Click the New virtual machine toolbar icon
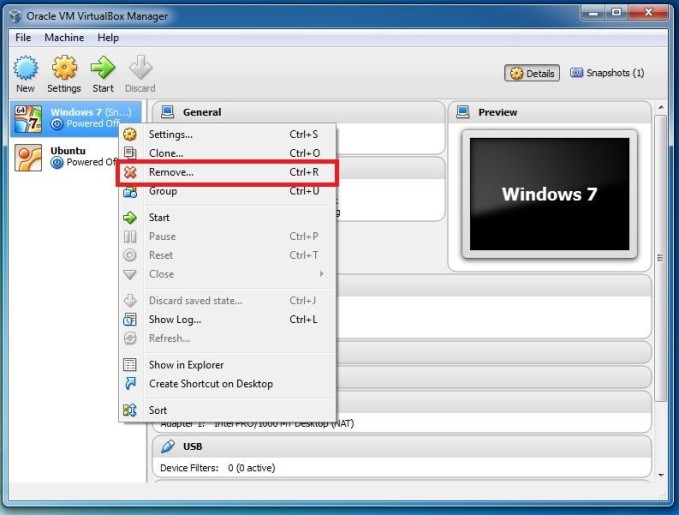 [25, 68]
